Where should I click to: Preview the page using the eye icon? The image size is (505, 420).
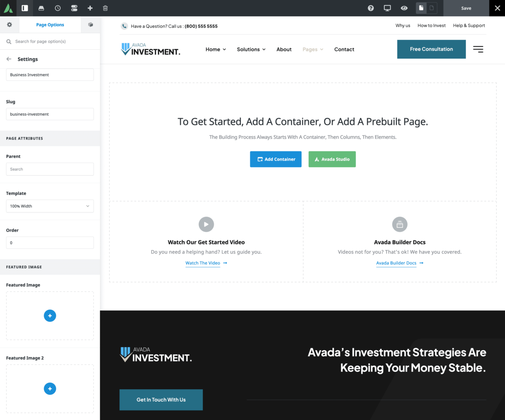pos(404,8)
